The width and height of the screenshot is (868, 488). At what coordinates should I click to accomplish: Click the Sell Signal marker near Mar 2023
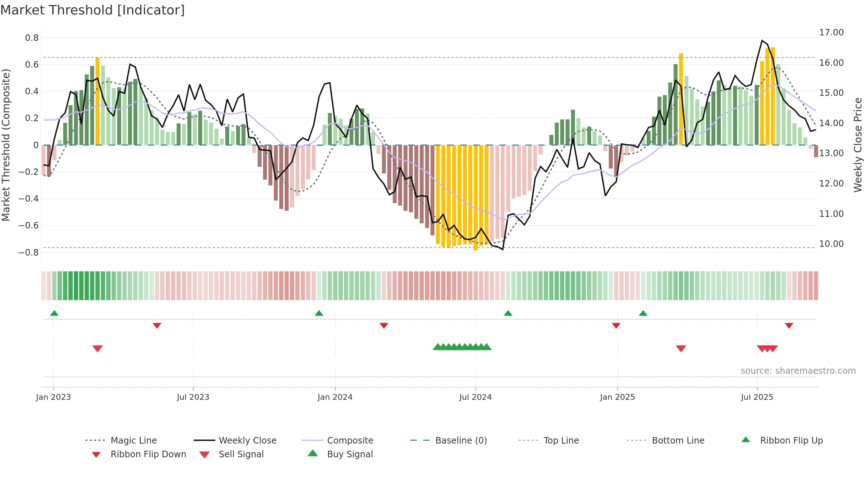click(x=98, y=348)
